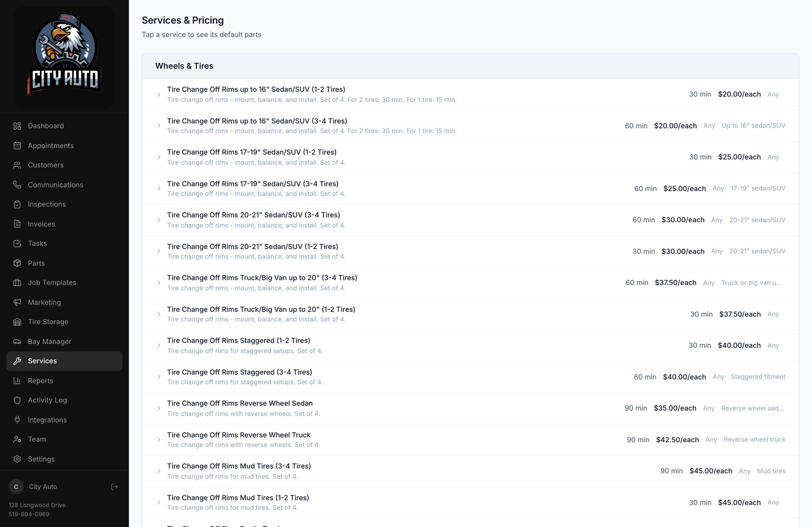
Task: Open Bay Manager page
Action: (x=64, y=342)
